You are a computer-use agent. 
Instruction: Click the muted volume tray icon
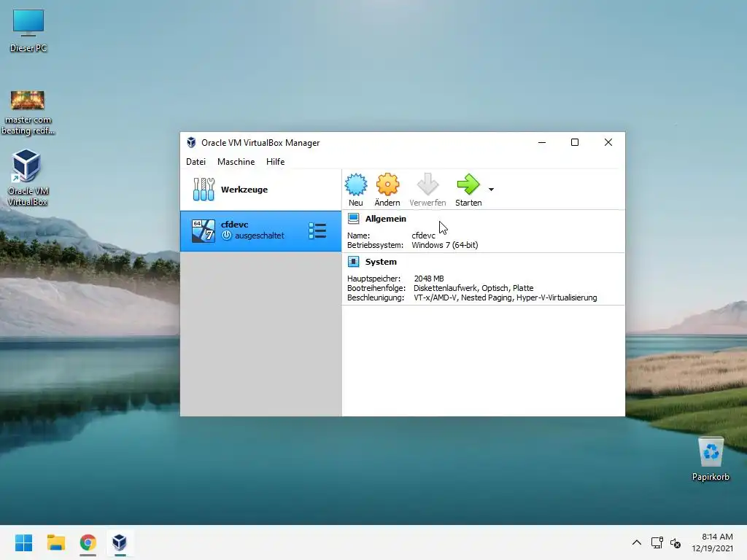click(x=675, y=542)
